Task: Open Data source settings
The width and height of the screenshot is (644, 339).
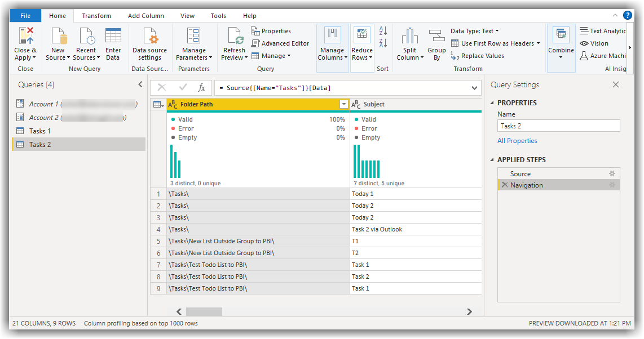Action: (x=149, y=44)
